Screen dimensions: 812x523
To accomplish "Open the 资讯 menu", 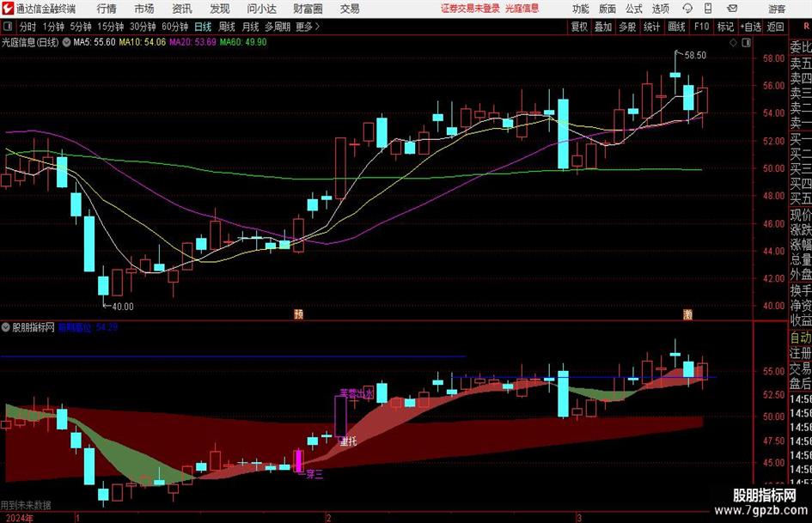I will pos(182,9).
